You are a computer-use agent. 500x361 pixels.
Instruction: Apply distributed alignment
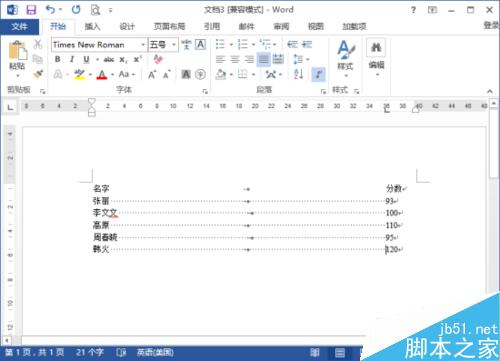pos(278,60)
